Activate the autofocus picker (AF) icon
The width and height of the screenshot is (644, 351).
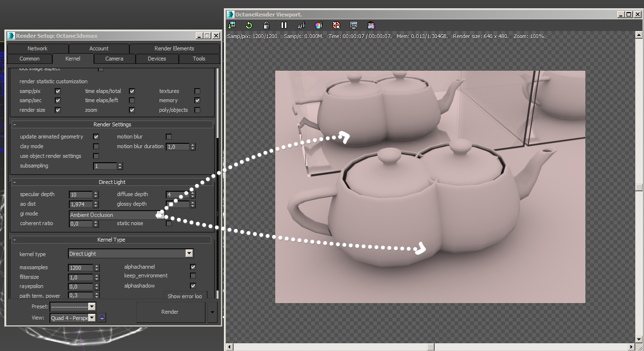point(301,25)
